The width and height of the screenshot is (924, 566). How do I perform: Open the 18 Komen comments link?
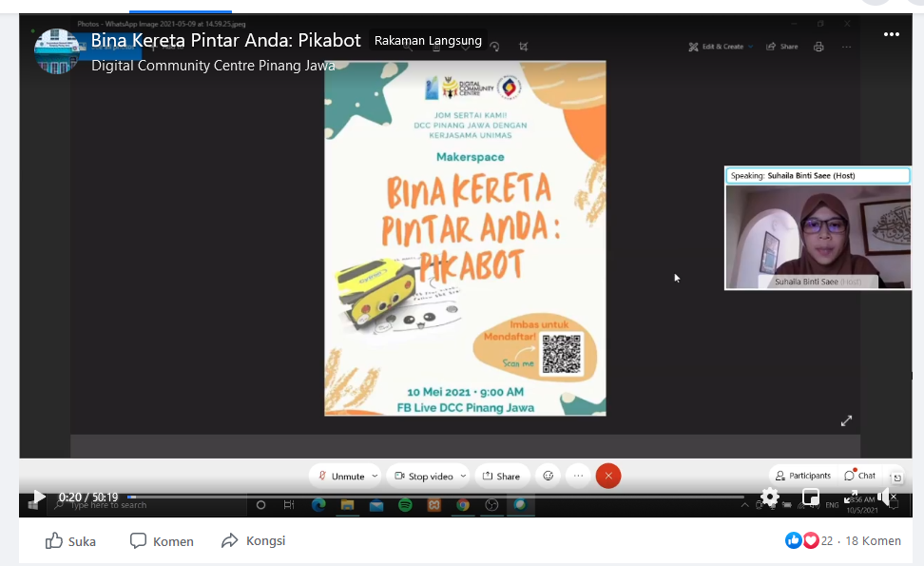[874, 540]
